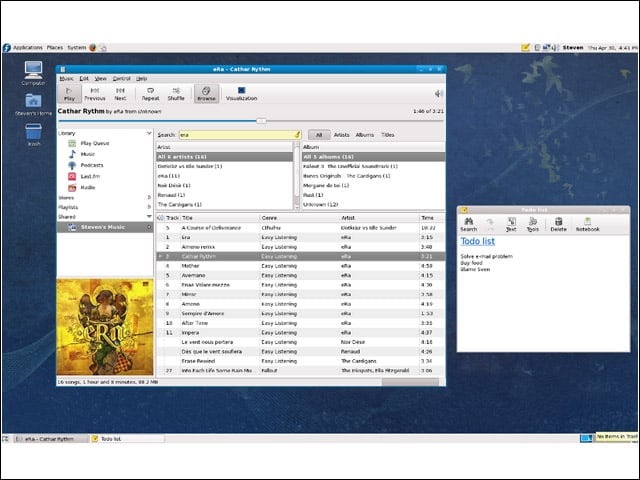The width and height of the screenshot is (640, 480).
Task: Open the Control menu
Action: (121, 78)
